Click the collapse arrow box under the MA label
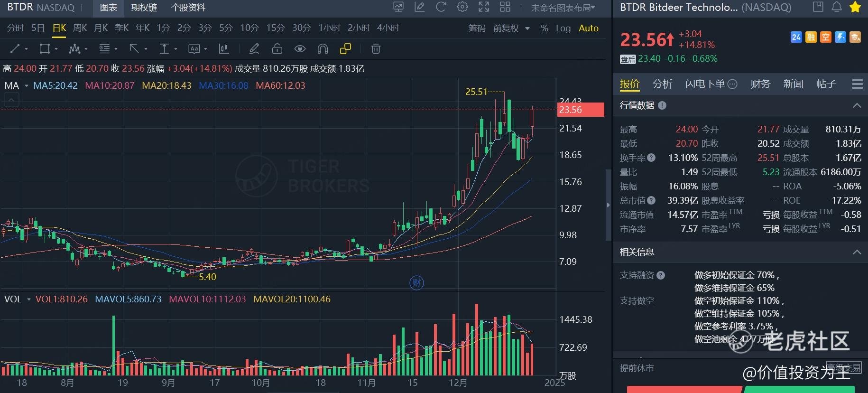Viewport: 868px width, 393px height. [12, 100]
